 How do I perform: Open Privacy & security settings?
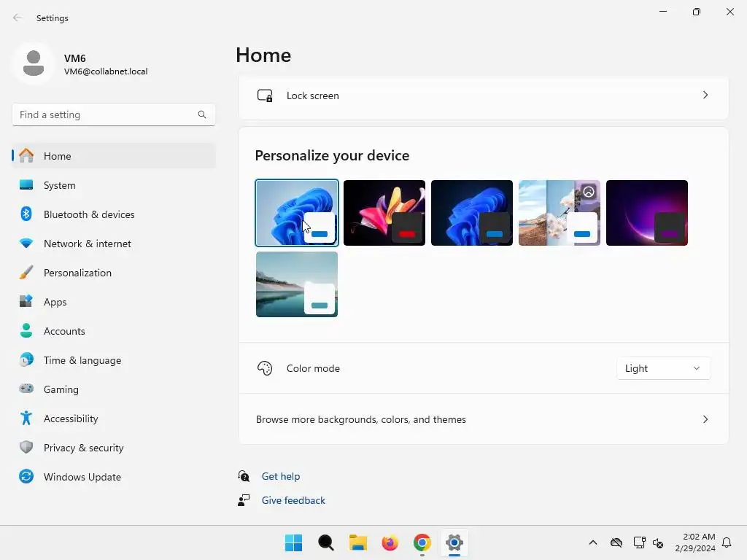(x=114, y=448)
